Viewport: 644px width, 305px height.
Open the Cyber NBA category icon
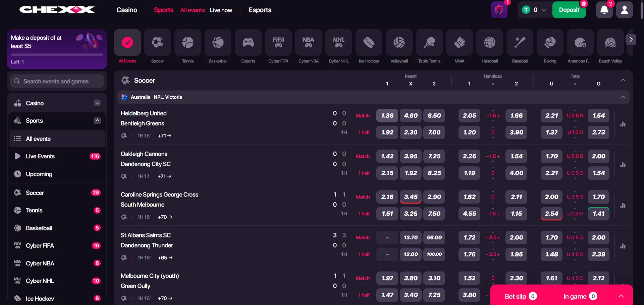coord(309,43)
